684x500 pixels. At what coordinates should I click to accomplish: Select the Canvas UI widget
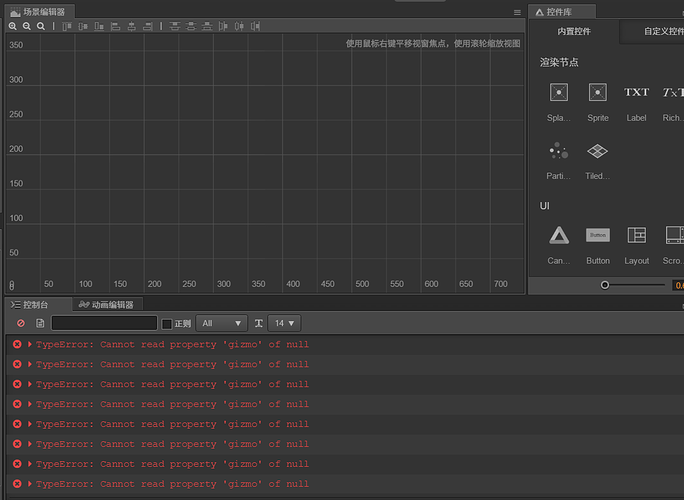(559, 245)
